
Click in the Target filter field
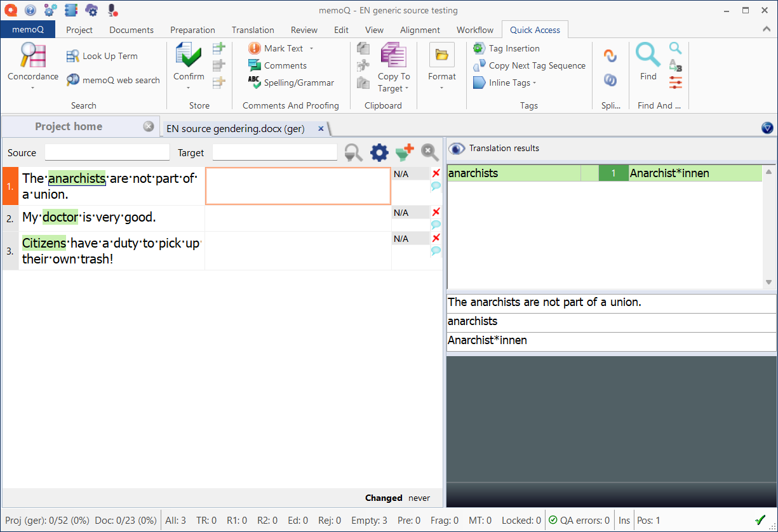point(274,152)
